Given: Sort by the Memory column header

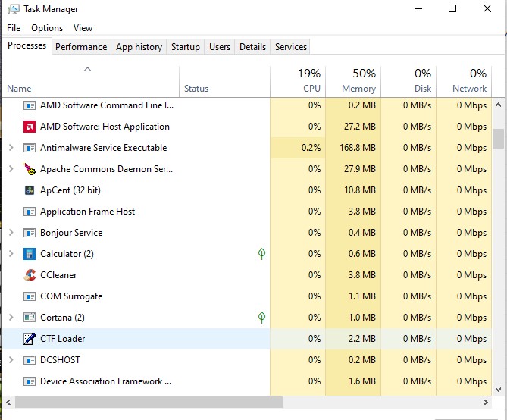Looking at the screenshot, I should (x=353, y=82).
